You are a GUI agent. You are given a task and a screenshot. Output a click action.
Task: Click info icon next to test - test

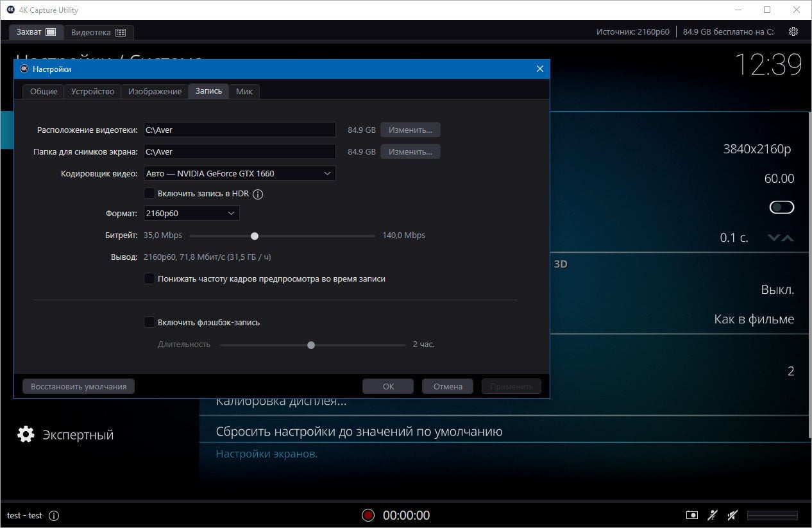pos(54,516)
